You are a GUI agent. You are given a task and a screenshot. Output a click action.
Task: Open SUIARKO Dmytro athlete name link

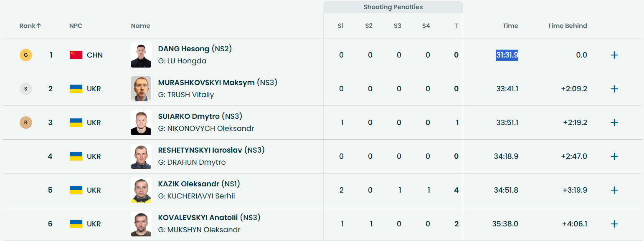point(189,116)
